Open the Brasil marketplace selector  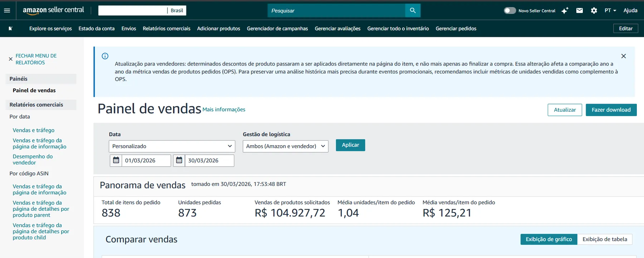(x=177, y=10)
